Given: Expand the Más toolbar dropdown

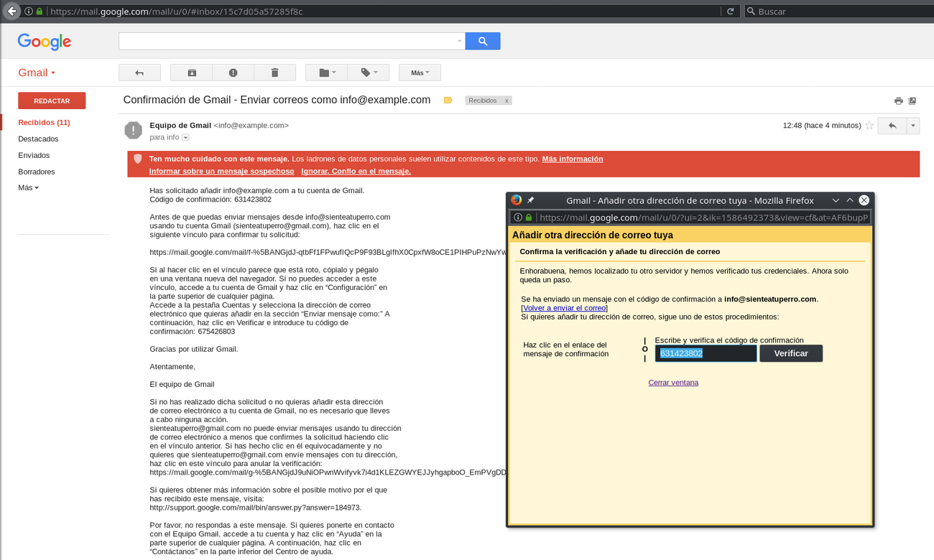Looking at the screenshot, I should pos(420,73).
